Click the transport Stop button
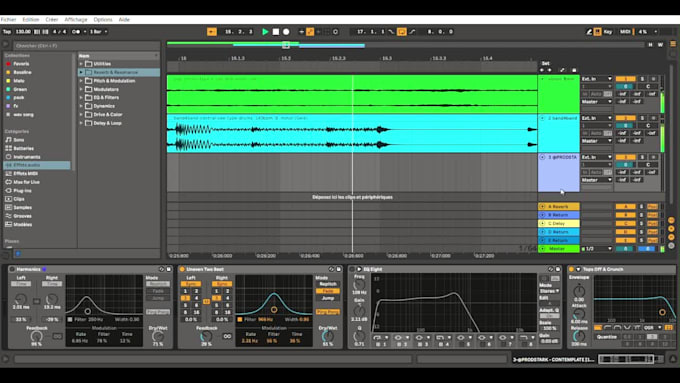The height and width of the screenshot is (383, 680). pyautogui.click(x=276, y=32)
